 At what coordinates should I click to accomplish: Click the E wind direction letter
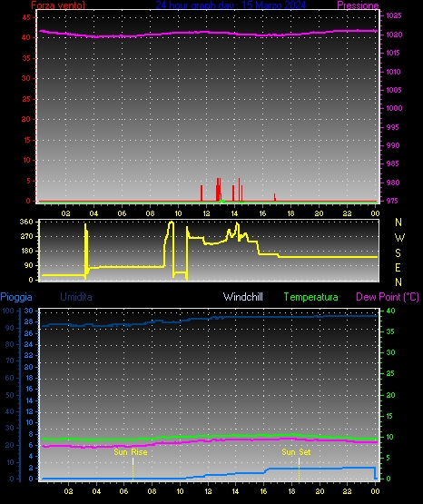(398, 267)
